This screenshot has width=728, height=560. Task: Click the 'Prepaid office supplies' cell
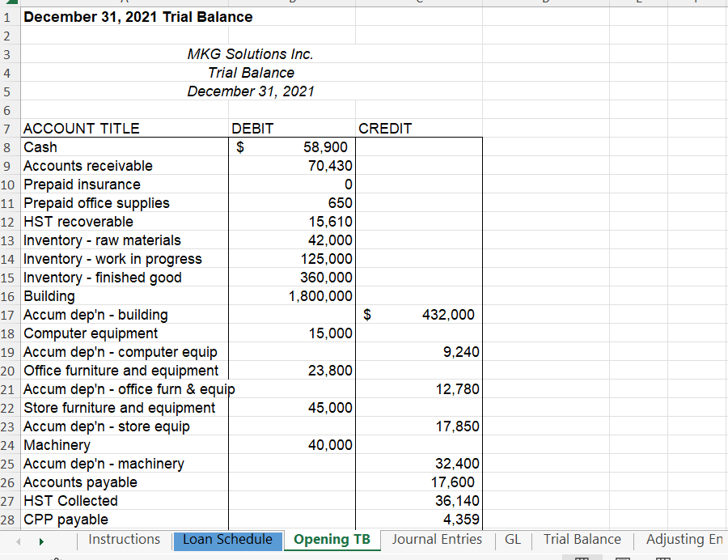[x=125, y=203]
